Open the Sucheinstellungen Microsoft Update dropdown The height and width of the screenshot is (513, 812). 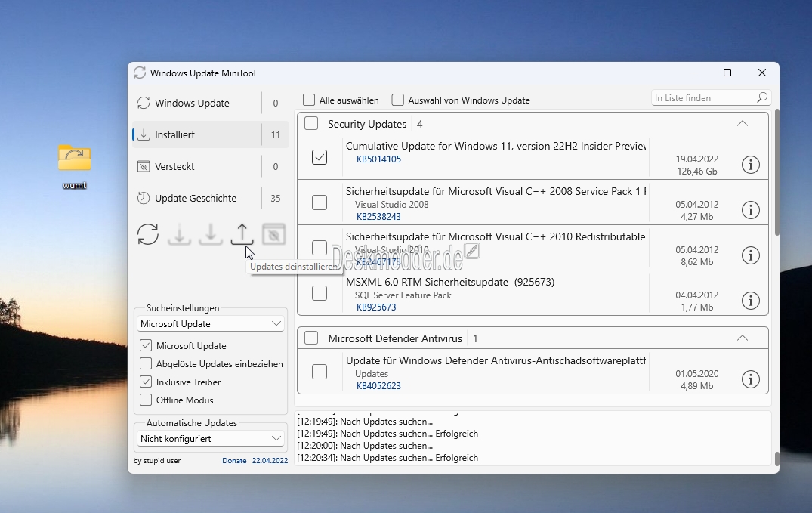click(211, 324)
